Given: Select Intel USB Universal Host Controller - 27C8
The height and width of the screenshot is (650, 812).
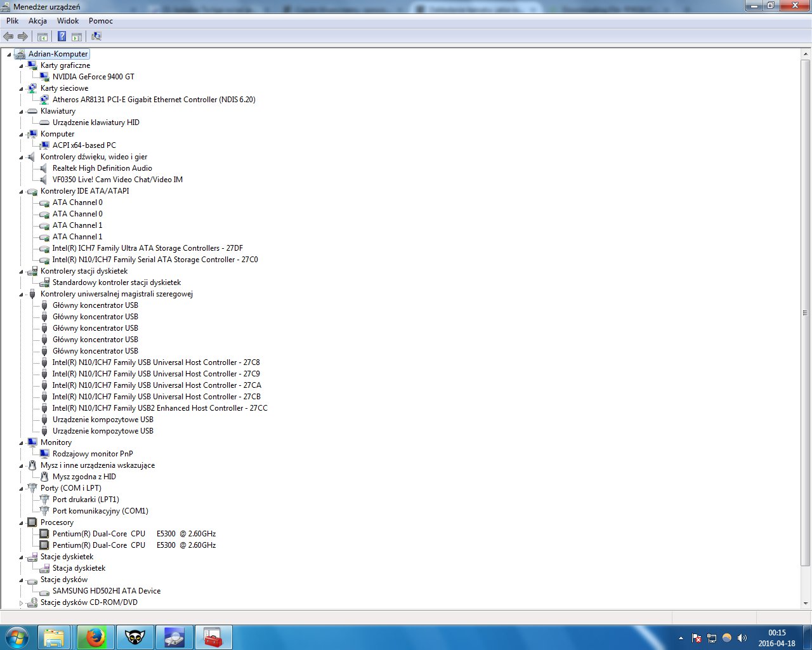Looking at the screenshot, I should click(x=156, y=362).
